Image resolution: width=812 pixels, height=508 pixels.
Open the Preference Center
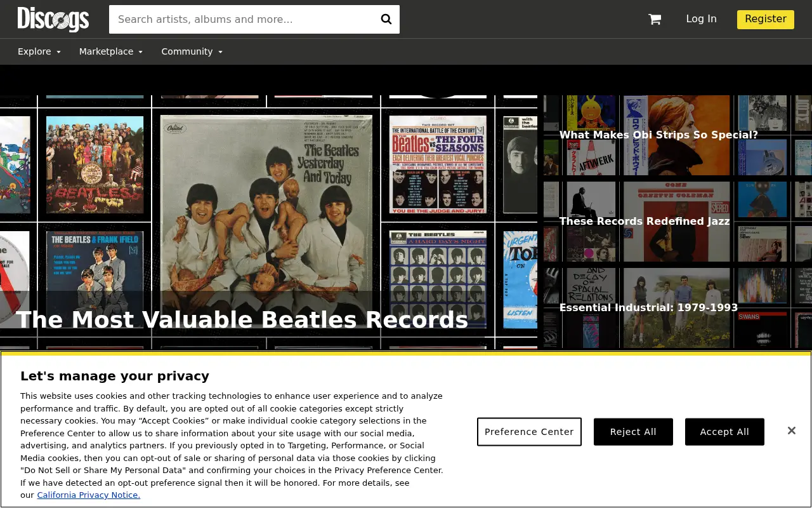[529, 432]
